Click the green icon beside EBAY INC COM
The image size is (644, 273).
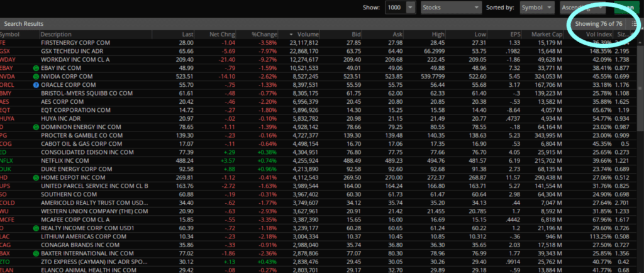(36, 68)
